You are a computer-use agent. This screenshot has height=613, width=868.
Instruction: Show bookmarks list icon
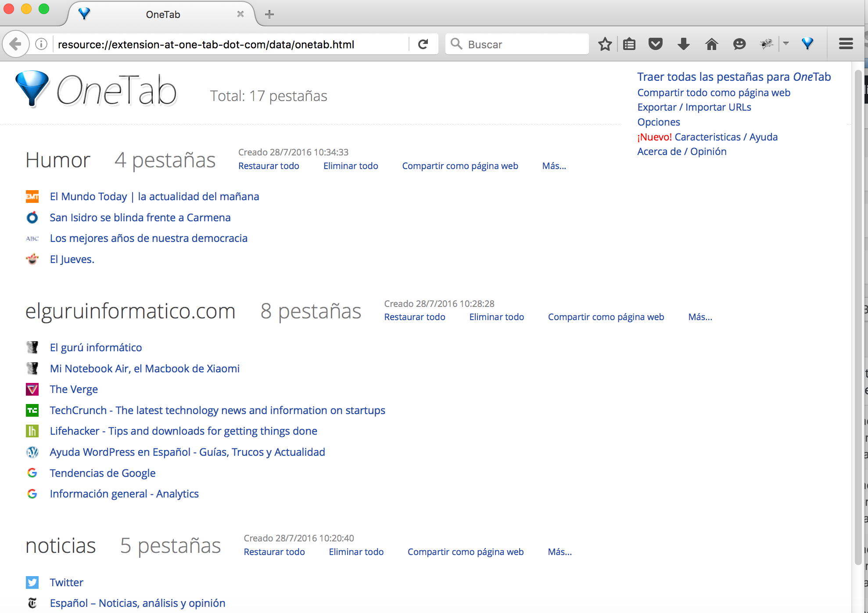point(629,44)
